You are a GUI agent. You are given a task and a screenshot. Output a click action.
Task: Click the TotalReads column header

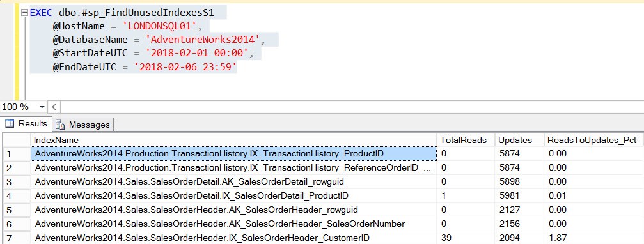[466, 140]
